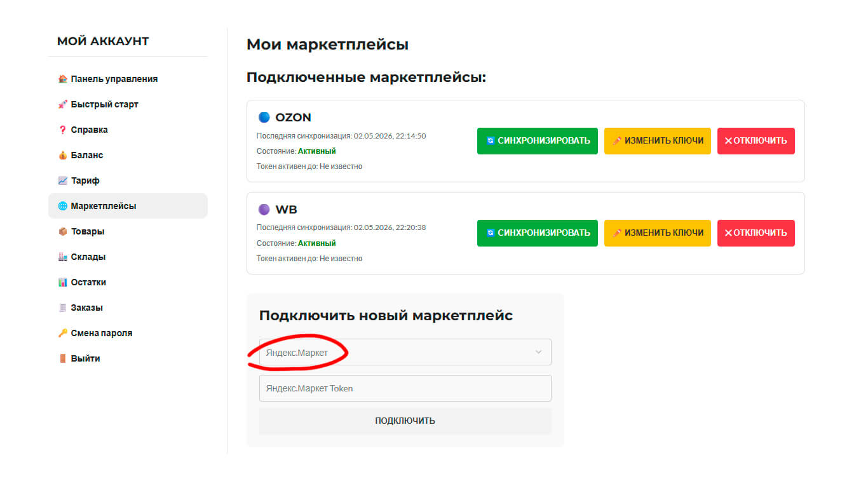Disconnect the OZON marketplace
Viewport: 868px width, 488px height.
pyautogui.click(x=756, y=141)
